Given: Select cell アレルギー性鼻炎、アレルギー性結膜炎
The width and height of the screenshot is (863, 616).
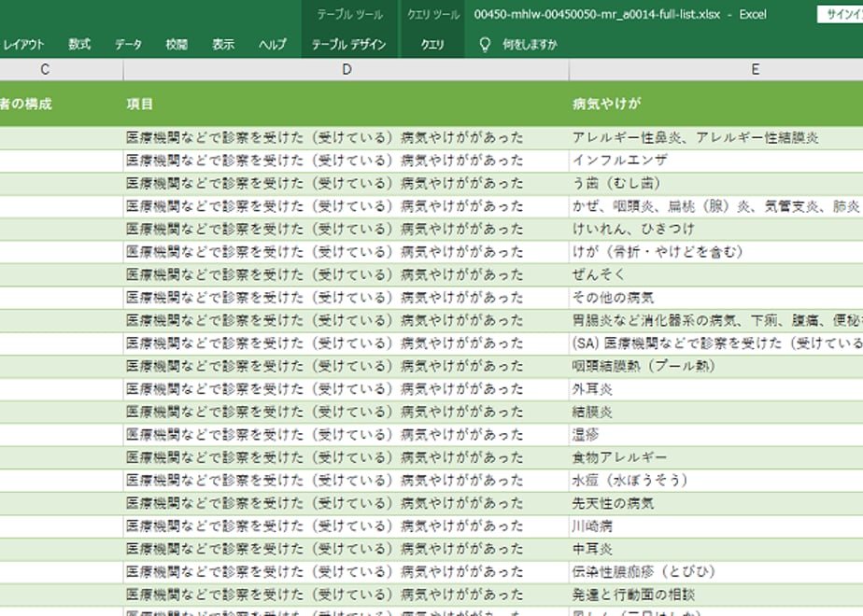Looking at the screenshot, I should coord(716,137).
